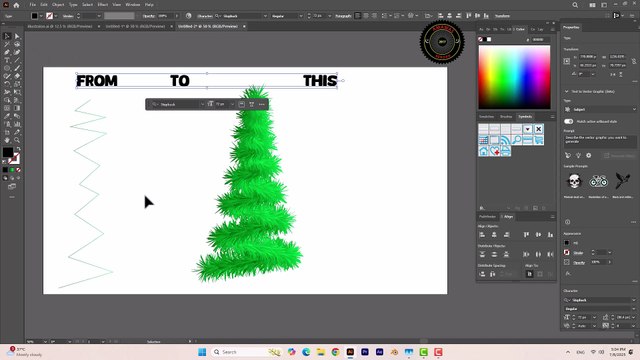Collapse Text to Vector Graphic section
The height and width of the screenshot is (360, 640).
click(567, 91)
